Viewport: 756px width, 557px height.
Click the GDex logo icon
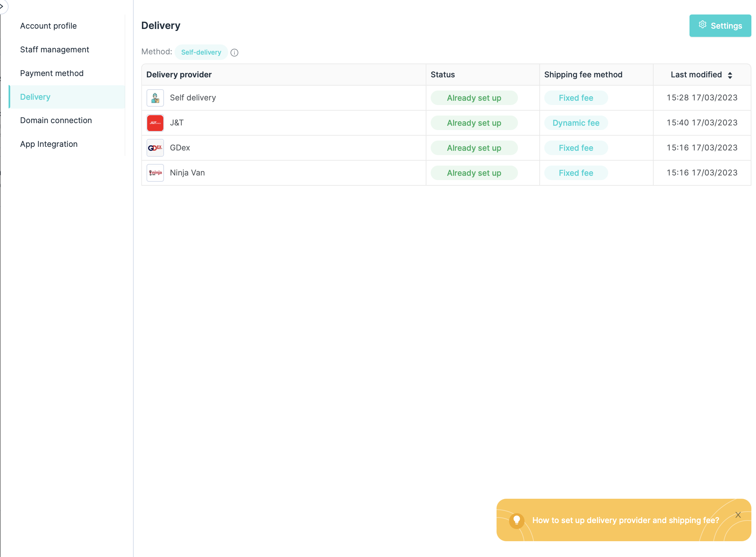(x=155, y=148)
